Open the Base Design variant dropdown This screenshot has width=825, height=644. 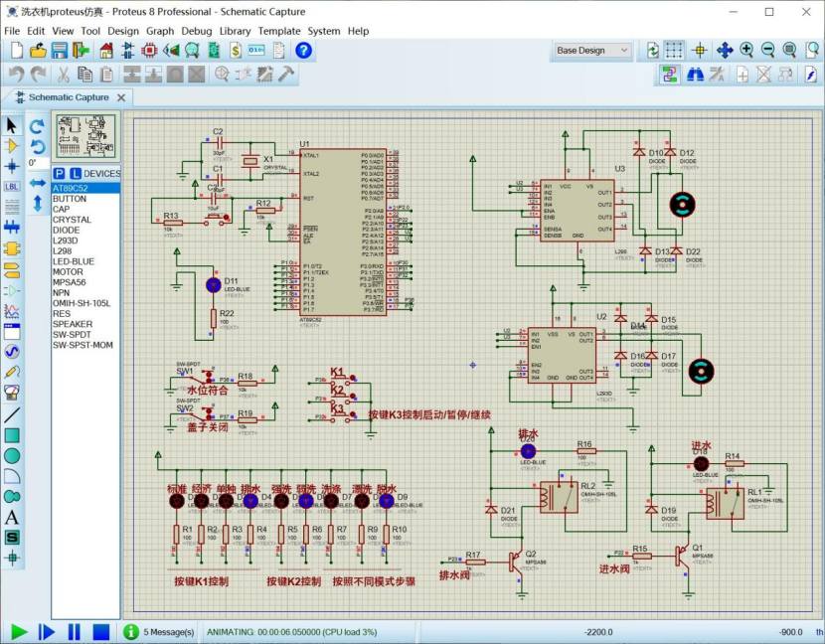[592, 50]
